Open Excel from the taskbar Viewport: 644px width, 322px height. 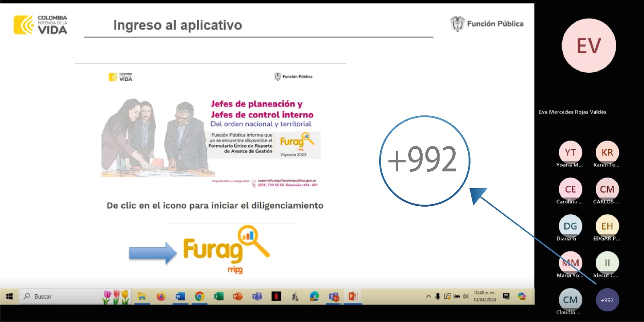pyautogui.click(x=219, y=297)
